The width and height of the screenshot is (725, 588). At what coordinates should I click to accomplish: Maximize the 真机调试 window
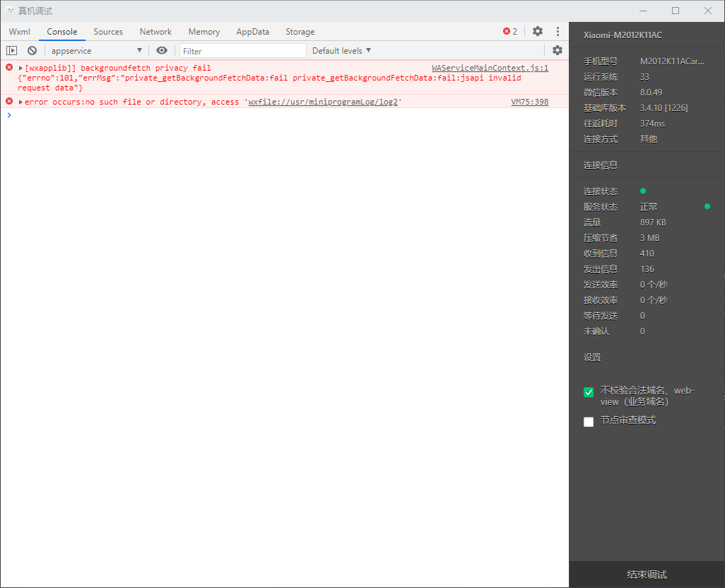[x=676, y=11]
